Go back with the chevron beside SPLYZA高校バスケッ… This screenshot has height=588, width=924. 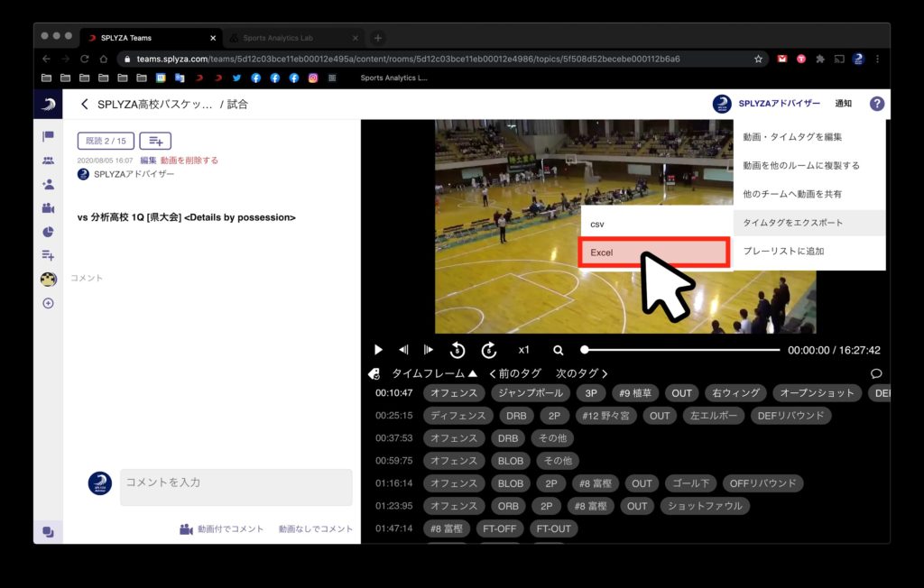(x=84, y=105)
